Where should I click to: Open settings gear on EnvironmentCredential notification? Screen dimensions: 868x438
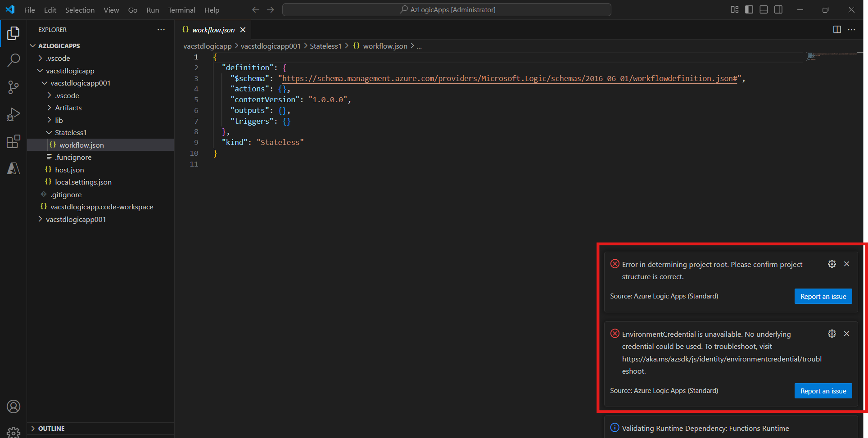832,334
